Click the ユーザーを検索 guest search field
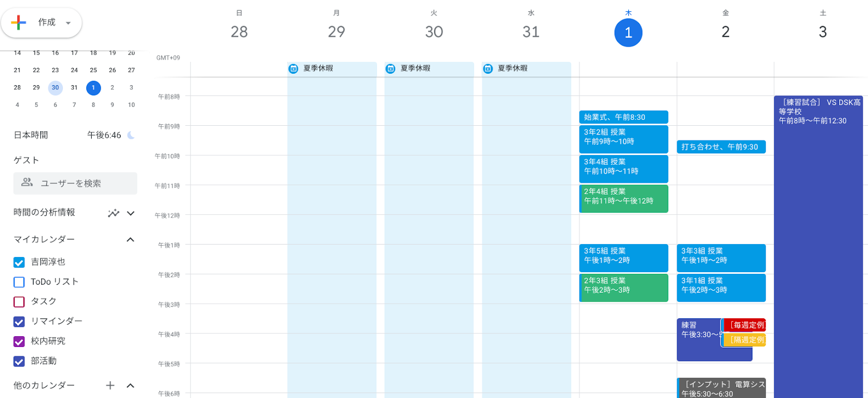The width and height of the screenshot is (868, 398). click(x=75, y=183)
